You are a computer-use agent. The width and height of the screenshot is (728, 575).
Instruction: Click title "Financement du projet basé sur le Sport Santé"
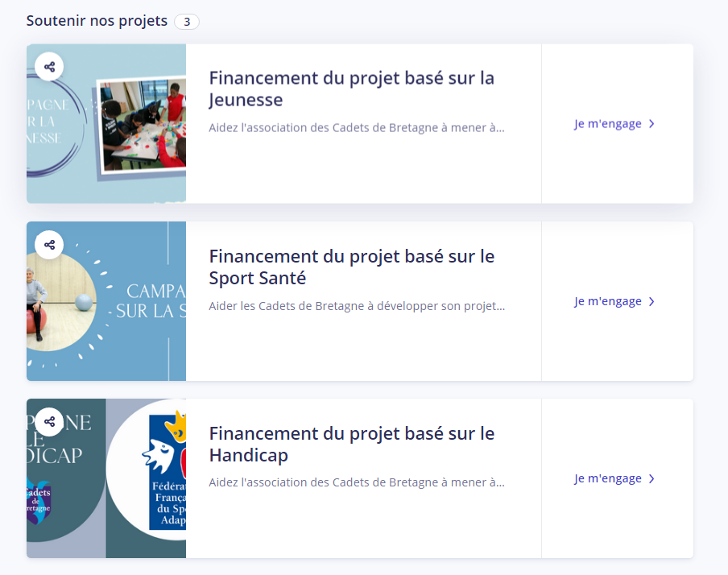tap(351, 267)
